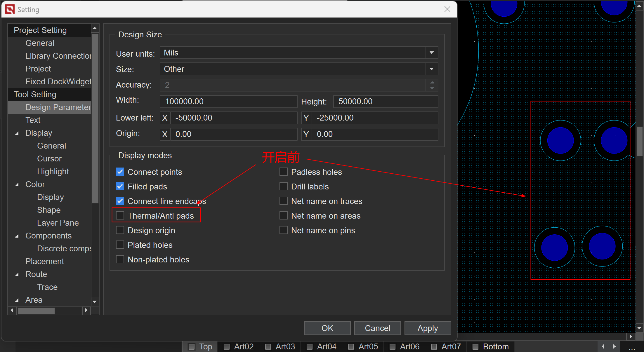Click the Bottom layer square icon
This screenshot has width=644, height=352.
click(475, 347)
